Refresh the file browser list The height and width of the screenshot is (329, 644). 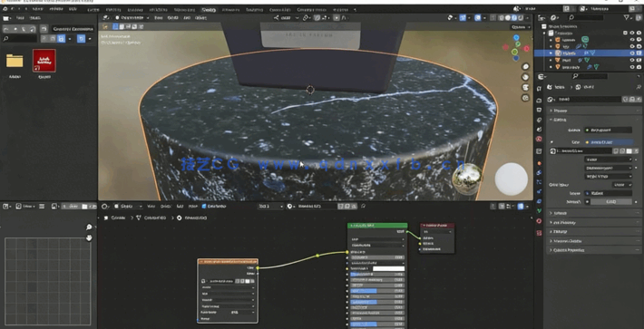(32, 29)
